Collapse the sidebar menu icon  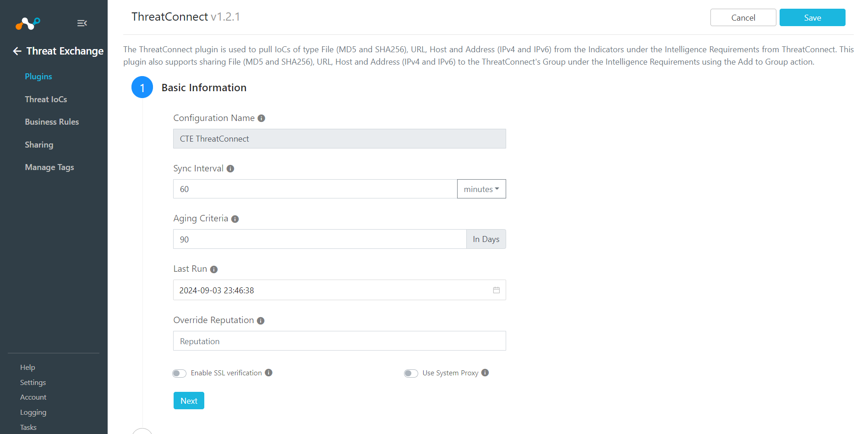[x=82, y=23]
